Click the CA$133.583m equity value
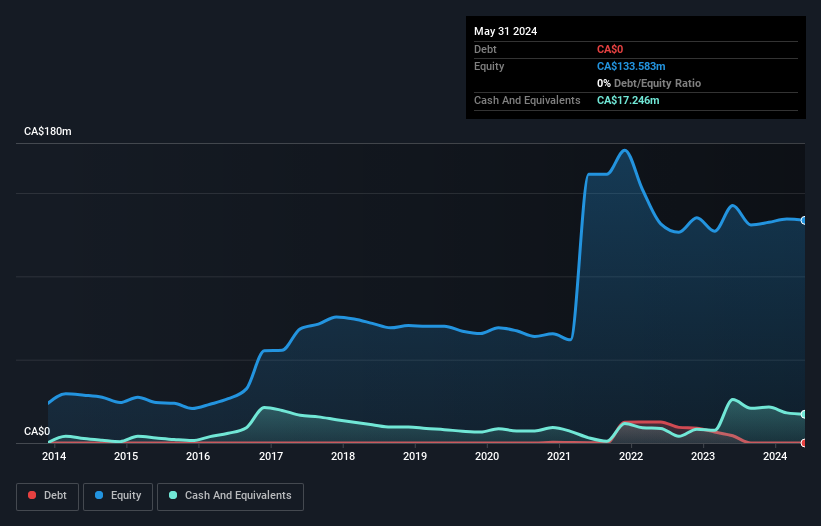The width and height of the screenshot is (821, 526). [631, 66]
